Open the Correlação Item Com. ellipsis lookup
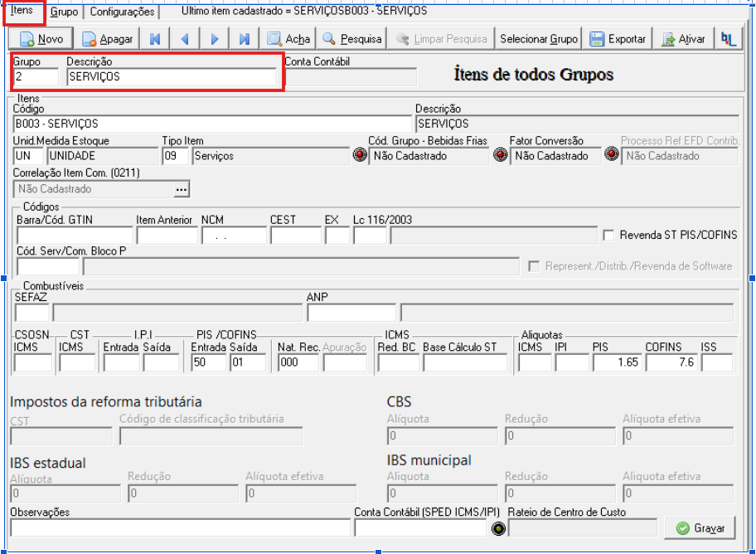Screen dimensions: 756x554 pos(182,189)
